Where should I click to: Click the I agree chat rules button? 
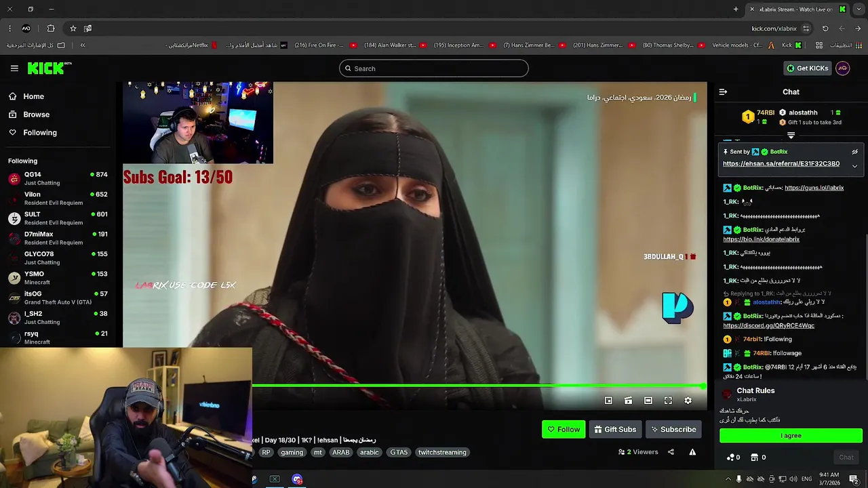(791, 436)
